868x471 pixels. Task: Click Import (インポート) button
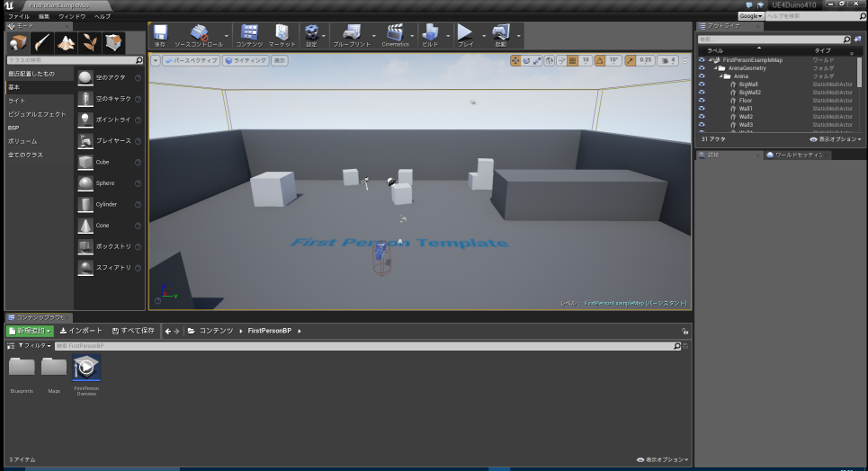pyautogui.click(x=81, y=331)
